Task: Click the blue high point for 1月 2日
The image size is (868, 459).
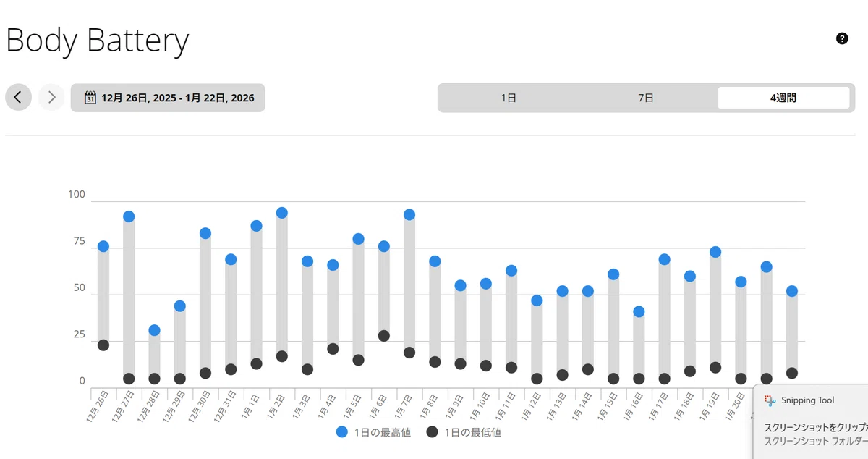Action: pos(282,213)
